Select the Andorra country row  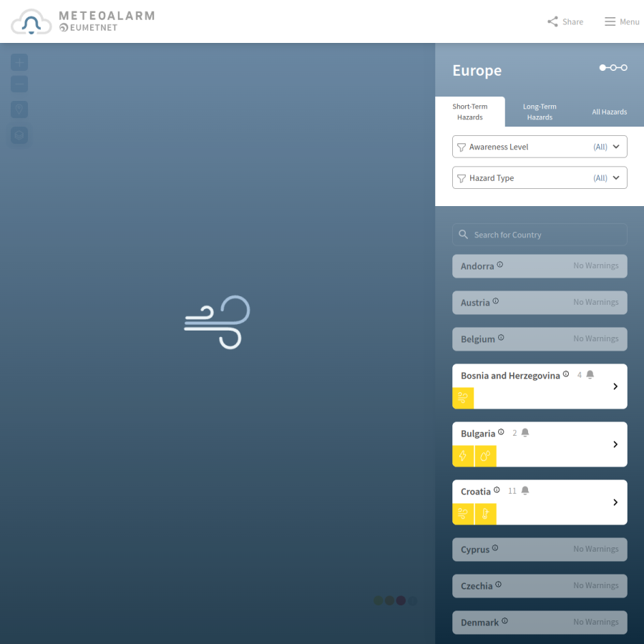[x=540, y=266]
